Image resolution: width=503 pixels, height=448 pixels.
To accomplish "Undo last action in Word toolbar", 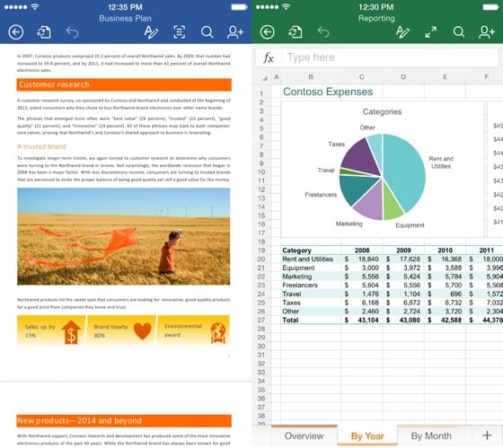I will (x=72, y=32).
